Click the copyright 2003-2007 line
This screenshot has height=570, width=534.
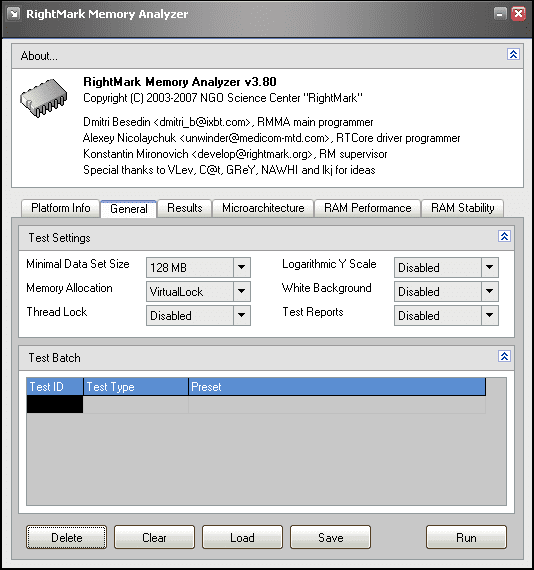(x=223, y=98)
